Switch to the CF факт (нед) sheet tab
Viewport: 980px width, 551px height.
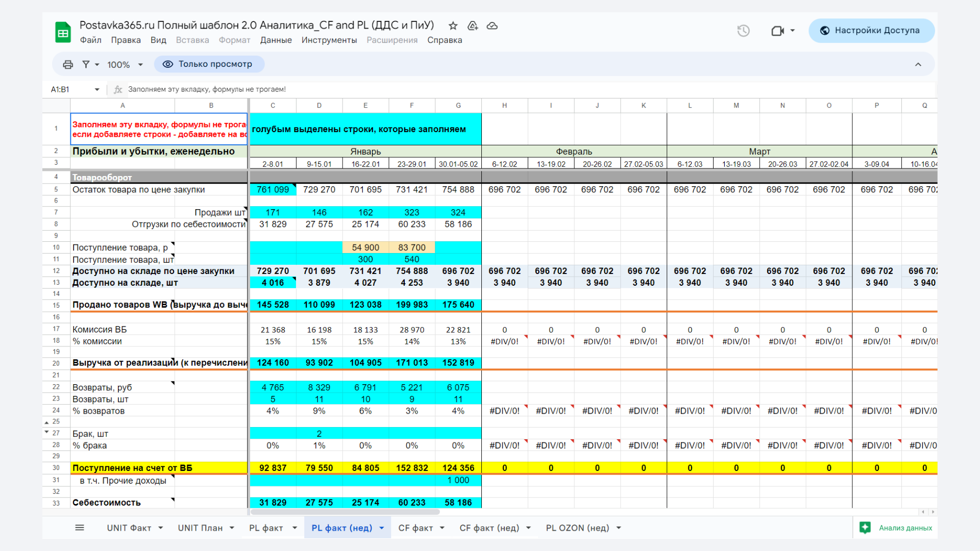[489, 528]
